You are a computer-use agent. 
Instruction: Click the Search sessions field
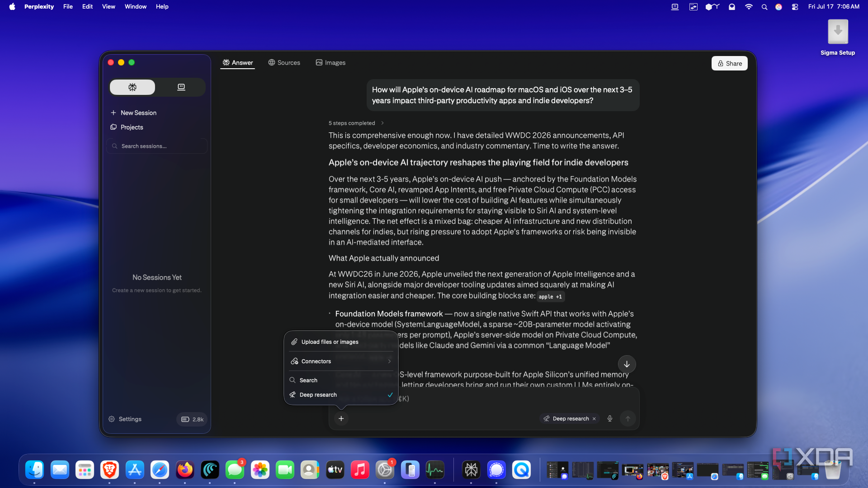tap(157, 146)
